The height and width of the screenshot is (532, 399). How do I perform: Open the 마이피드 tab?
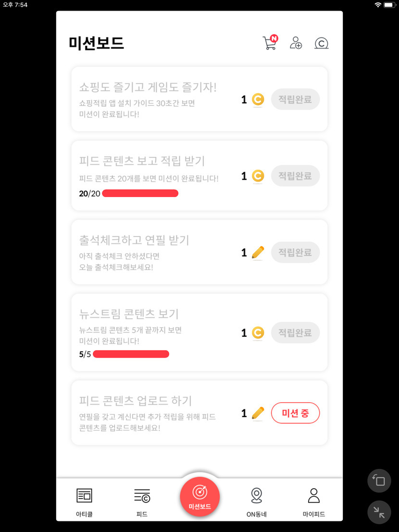tap(314, 501)
